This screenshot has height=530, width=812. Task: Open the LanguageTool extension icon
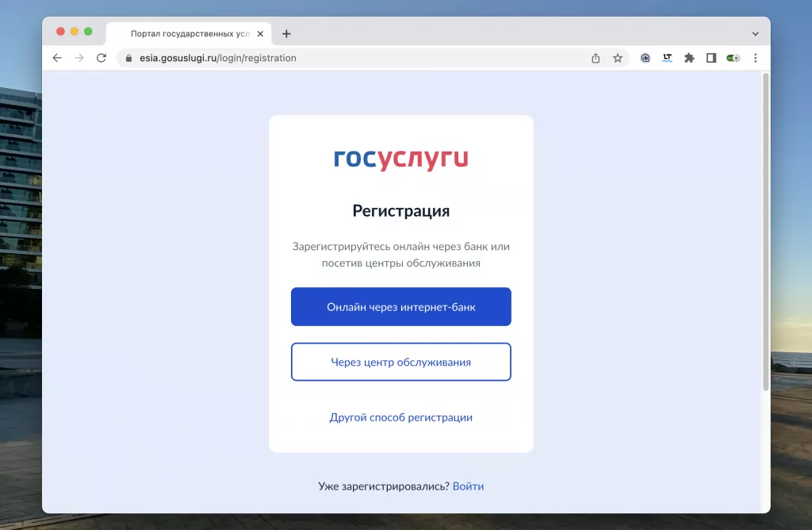(667, 57)
